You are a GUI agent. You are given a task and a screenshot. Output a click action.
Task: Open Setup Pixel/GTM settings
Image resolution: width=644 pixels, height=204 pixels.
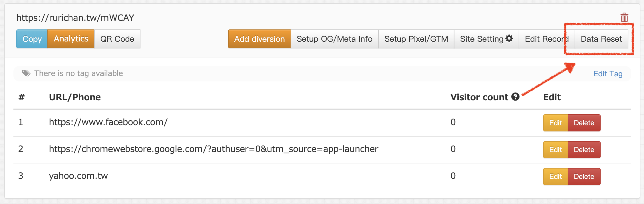[x=416, y=39]
